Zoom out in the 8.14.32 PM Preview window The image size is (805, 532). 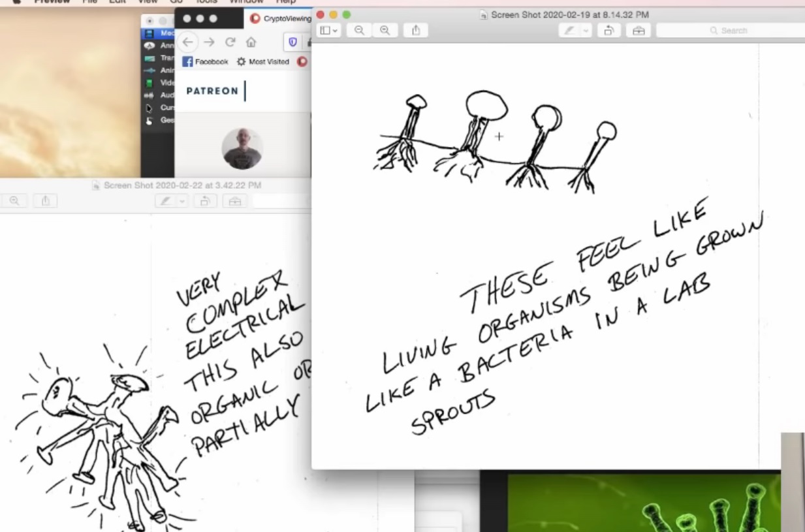359,31
